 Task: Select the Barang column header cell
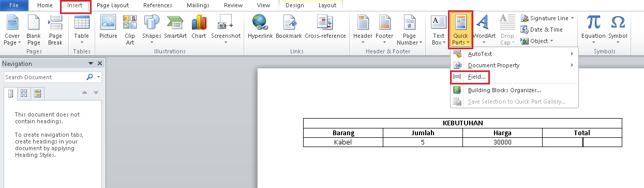343,133
